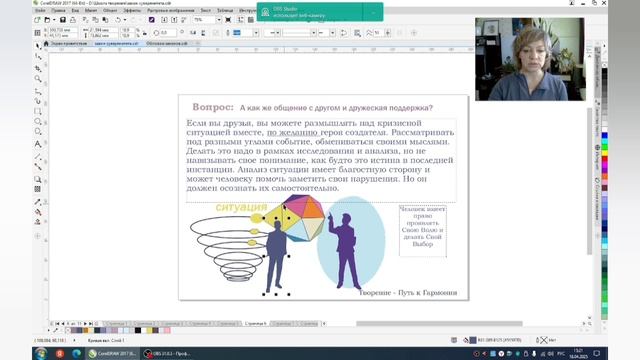Open the line style dropdown
The height and width of the screenshot is (360, 640).
[313, 33]
